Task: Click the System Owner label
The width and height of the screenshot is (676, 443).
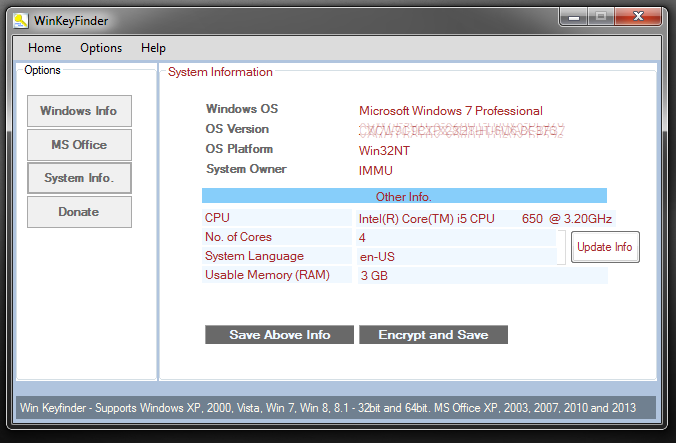Action: point(246,169)
